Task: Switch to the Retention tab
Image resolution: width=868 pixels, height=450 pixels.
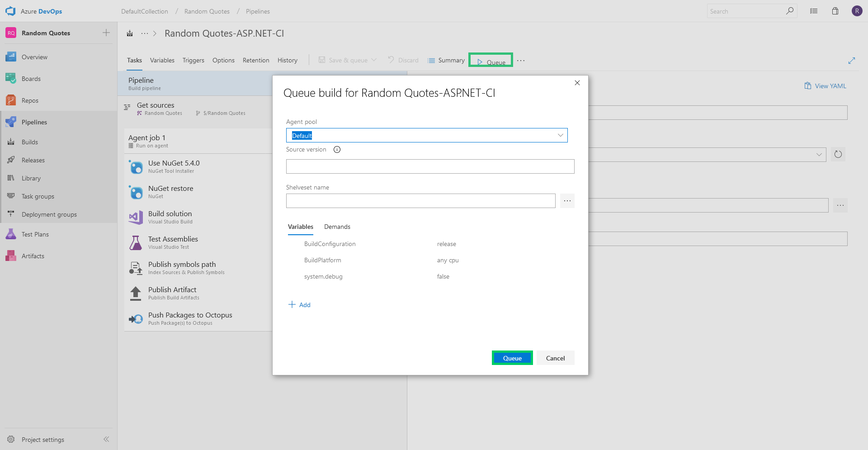Action: pyautogui.click(x=256, y=60)
